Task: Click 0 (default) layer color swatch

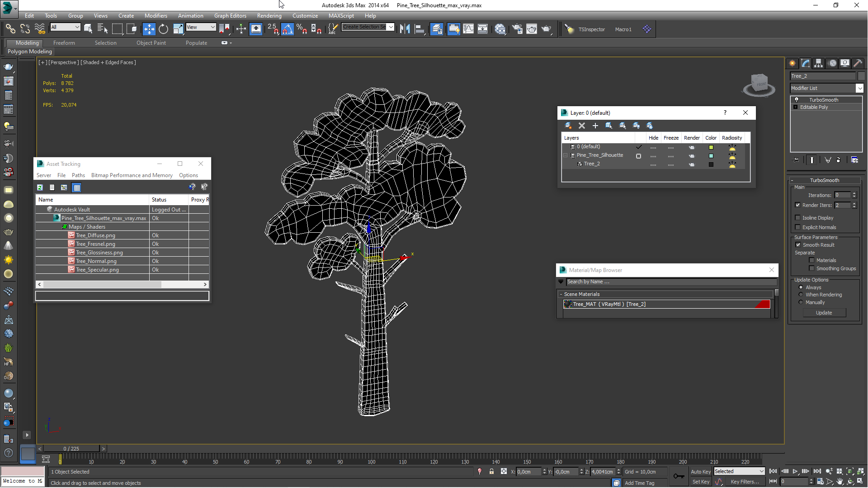Action: pyautogui.click(x=711, y=147)
